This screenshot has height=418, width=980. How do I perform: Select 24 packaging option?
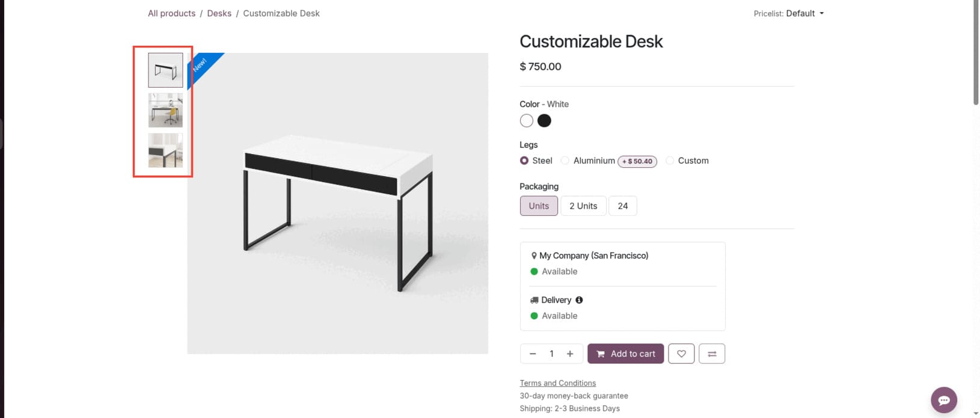coord(622,206)
